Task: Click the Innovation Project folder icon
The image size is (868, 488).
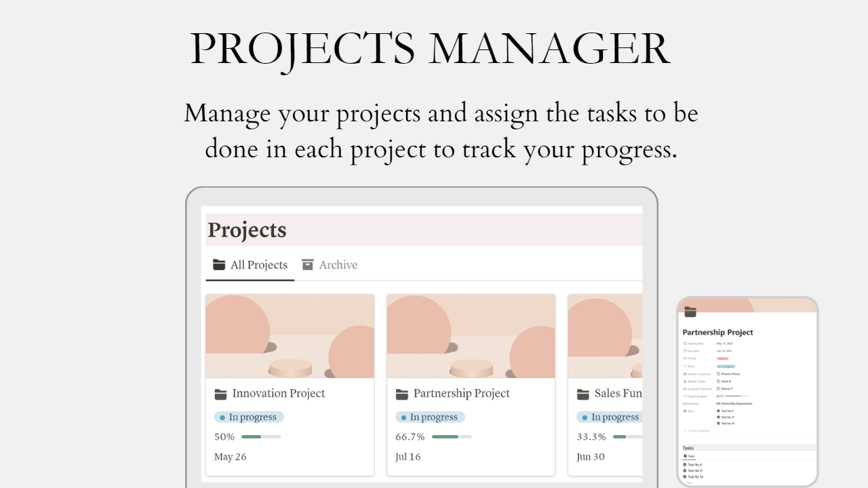Action: 220,394
